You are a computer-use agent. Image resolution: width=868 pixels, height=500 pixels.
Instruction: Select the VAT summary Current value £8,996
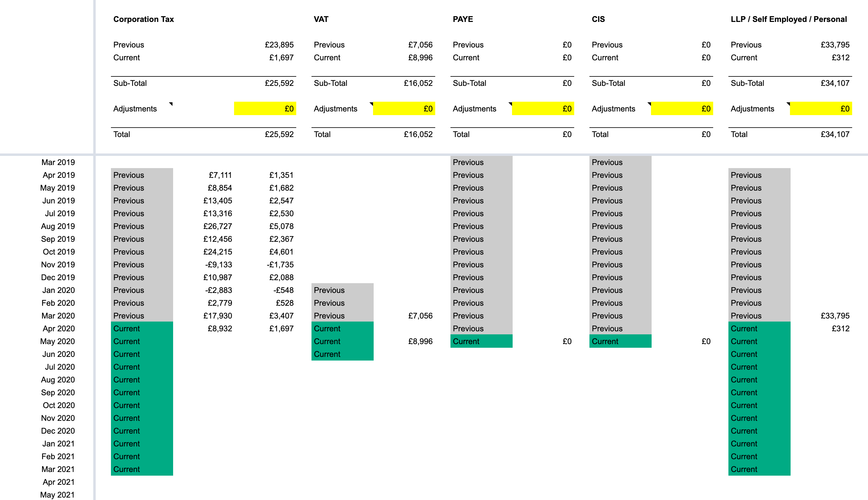pyautogui.click(x=420, y=58)
